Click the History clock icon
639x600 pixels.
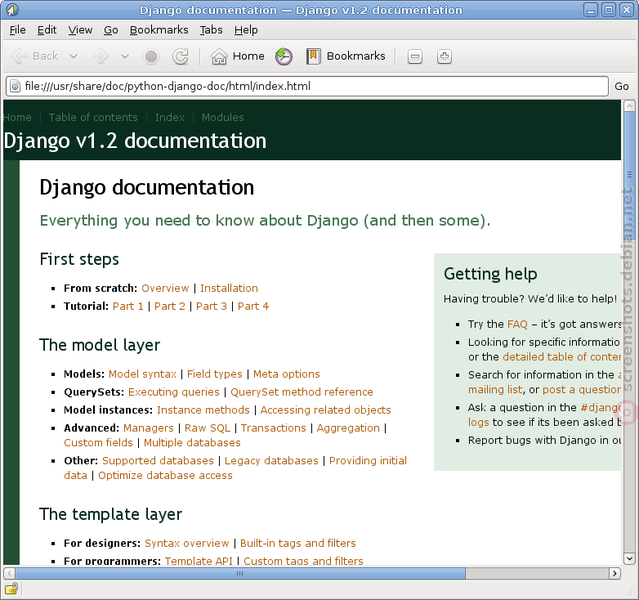pos(284,56)
